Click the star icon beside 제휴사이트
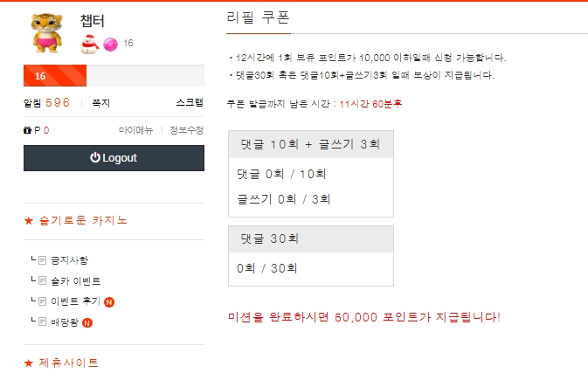This screenshot has width=588, height=380. (28, 363)
